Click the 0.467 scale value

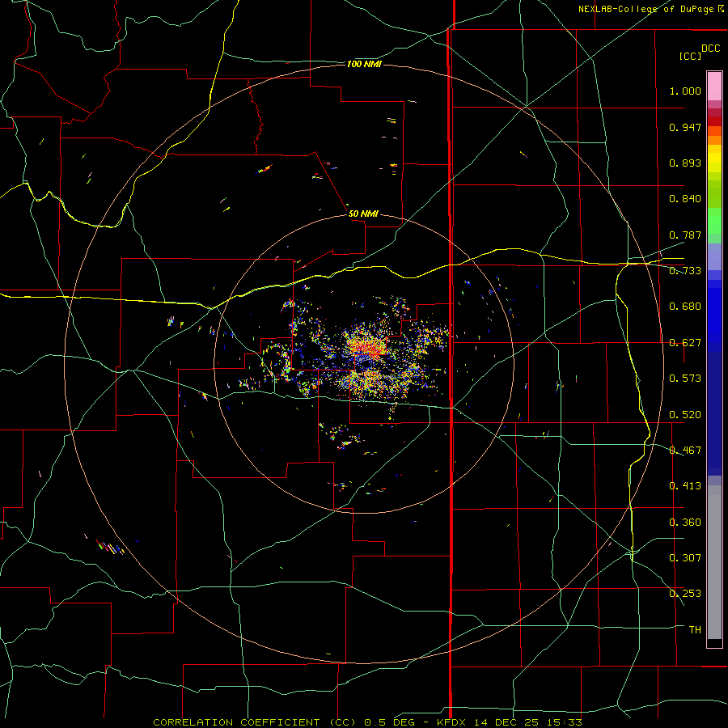coord(685,451)
